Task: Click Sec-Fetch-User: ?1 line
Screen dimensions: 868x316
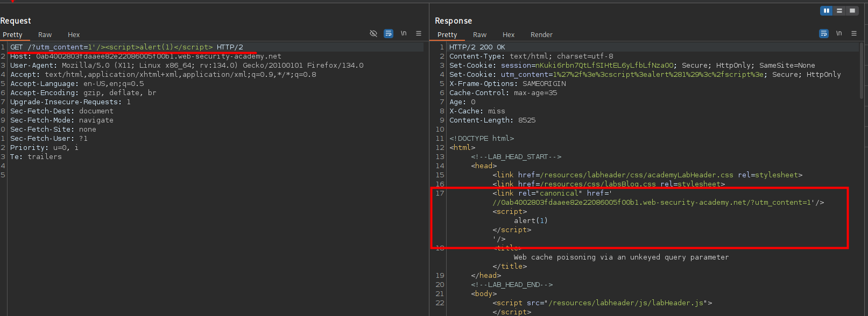Action: click(x=49, y=139)
